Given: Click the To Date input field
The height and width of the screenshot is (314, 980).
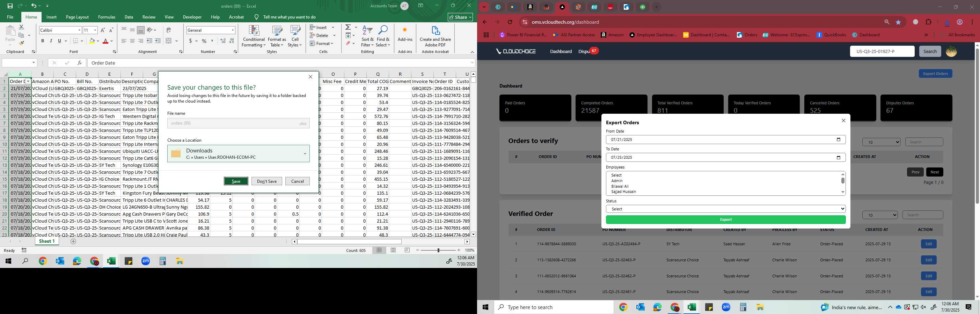Looking at the screenshot, I should point(725,157).
